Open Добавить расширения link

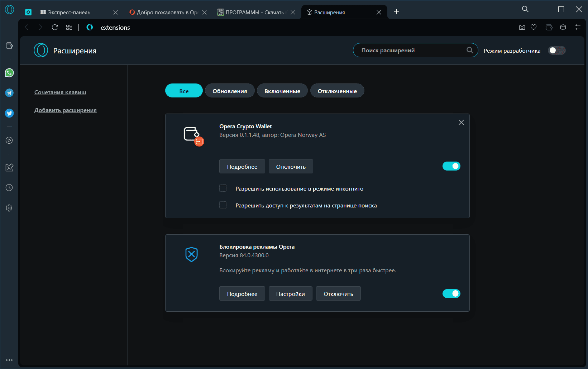[x=66, y=110]
